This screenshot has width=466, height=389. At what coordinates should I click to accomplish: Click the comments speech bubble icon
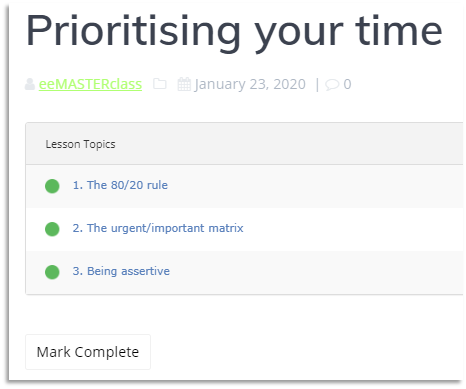(332, 85)
